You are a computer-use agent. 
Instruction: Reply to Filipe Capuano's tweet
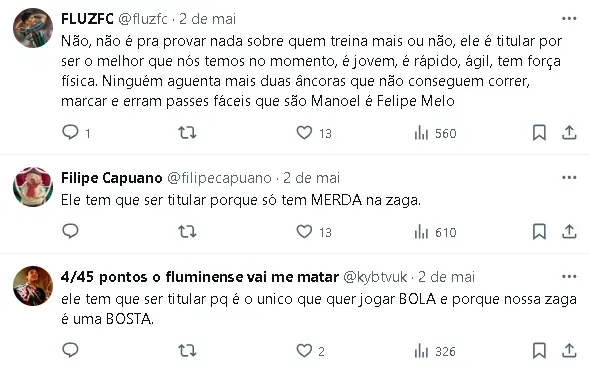pyautogui.click(x=70, y=231)
